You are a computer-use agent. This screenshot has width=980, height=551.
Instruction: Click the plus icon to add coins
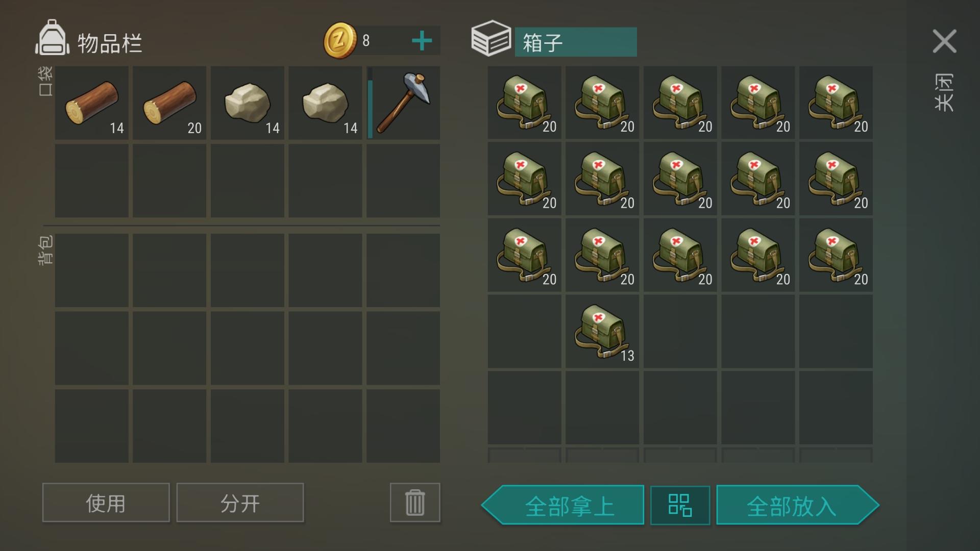coord(422,40)
